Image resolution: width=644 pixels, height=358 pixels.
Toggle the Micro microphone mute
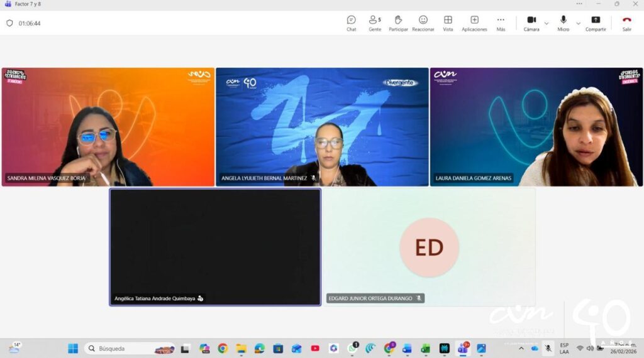(x=563, y=23)
